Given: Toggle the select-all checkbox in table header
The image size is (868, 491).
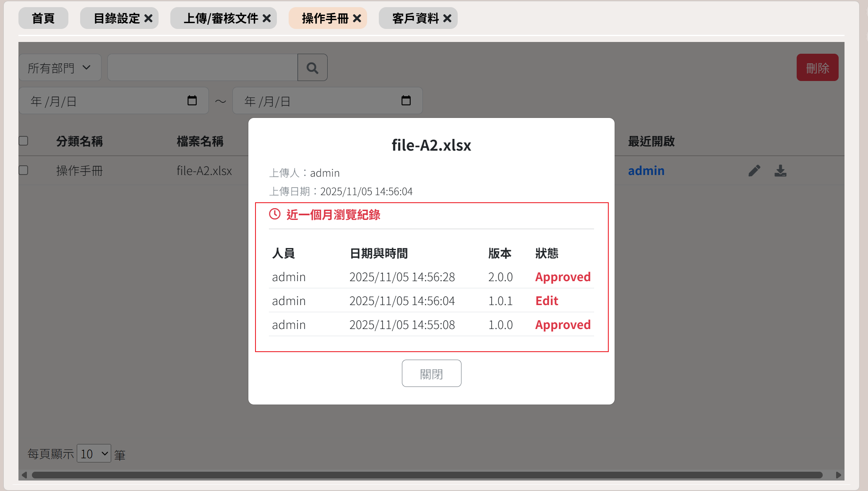Looking at the screenshot, I should pos(23,141).
